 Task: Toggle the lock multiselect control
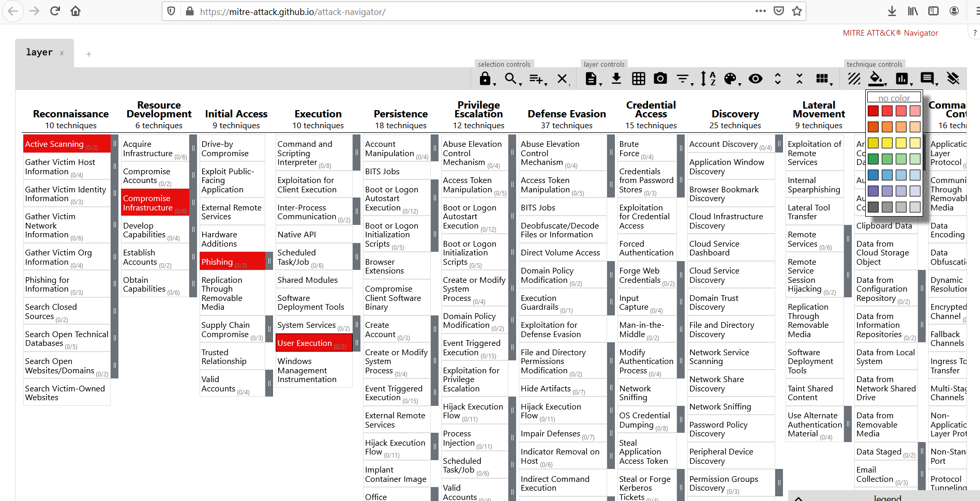click(485, 79)
